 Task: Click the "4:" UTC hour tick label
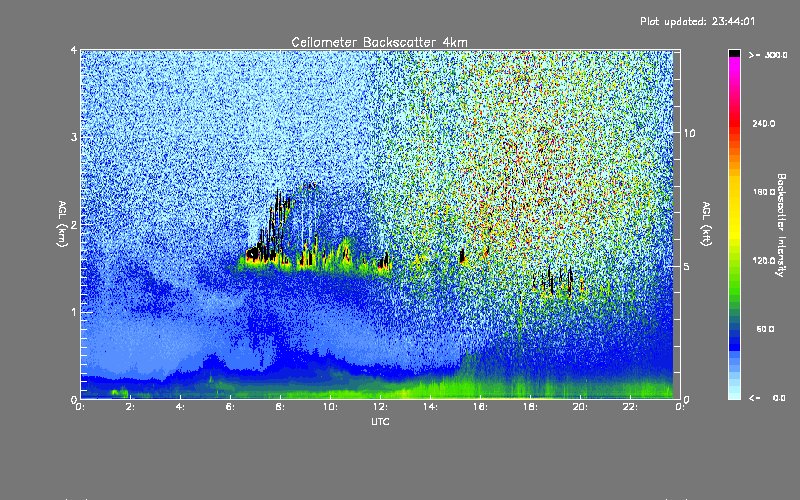[x=180, y=407]
